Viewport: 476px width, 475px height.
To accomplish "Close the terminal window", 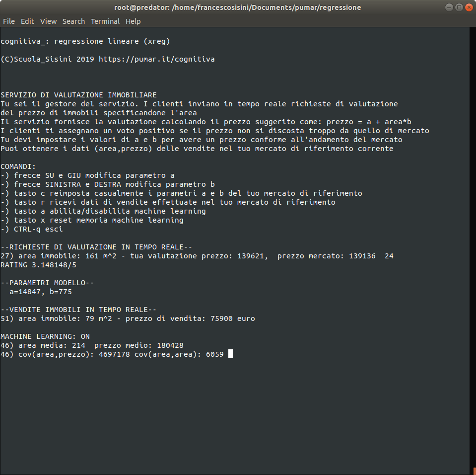I will (469, 7).
